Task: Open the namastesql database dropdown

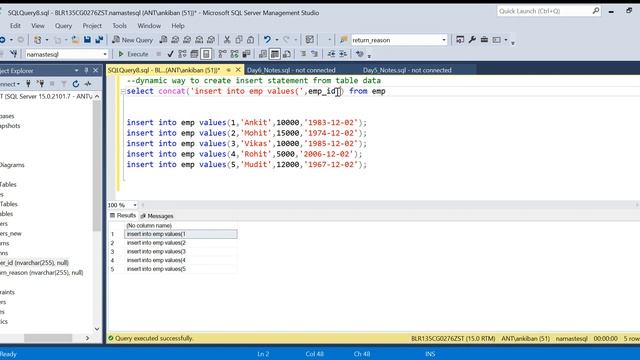Action: pos(105,54)
